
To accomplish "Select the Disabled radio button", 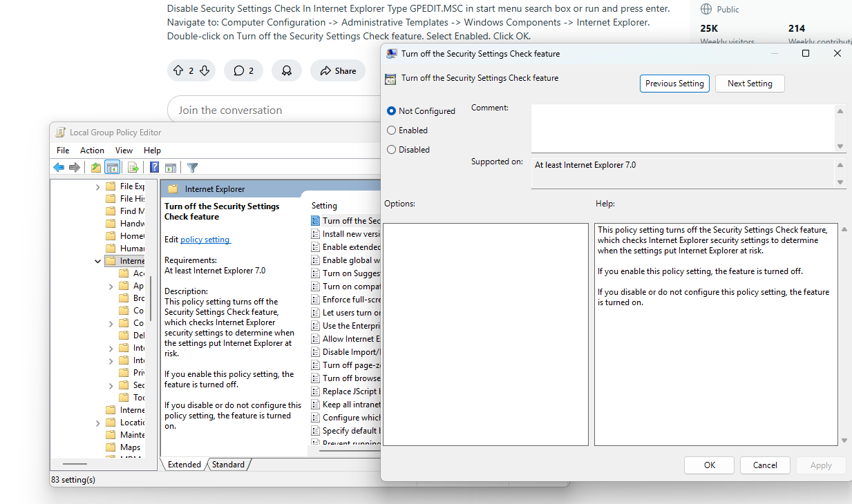I will (392, 149).
